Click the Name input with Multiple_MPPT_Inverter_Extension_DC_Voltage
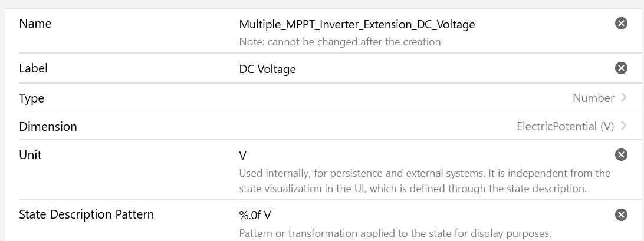Screen dimensions: 644x241 coord(357,24)
